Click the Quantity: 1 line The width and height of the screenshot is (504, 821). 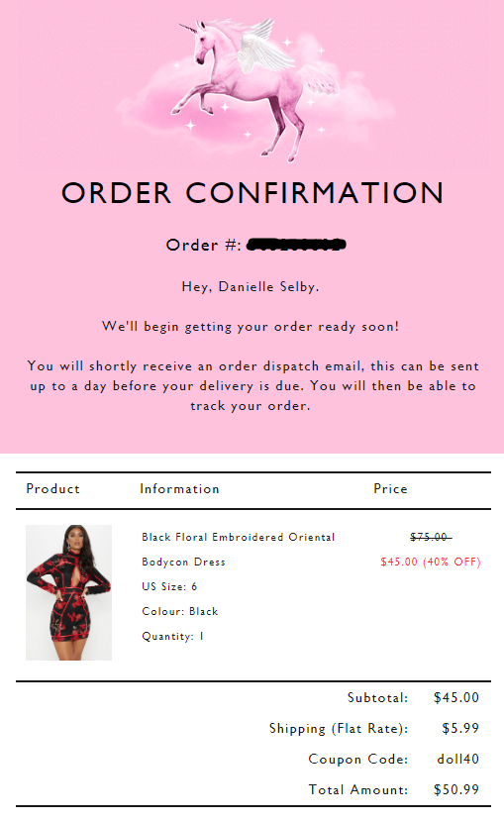pos(172,636)
